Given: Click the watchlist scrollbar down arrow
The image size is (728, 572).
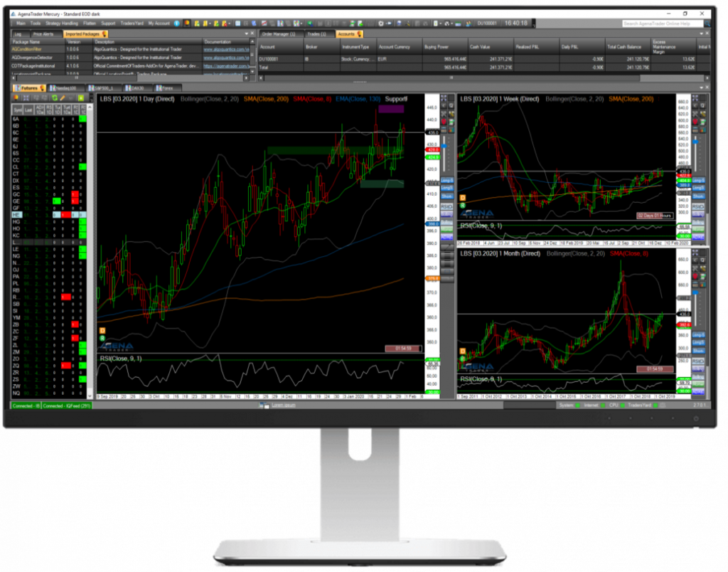Looking at the screenshot, I should (90, 396).
